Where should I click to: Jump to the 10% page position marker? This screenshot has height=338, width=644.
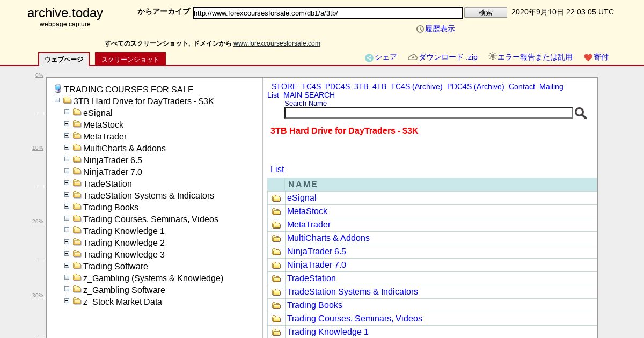point(38,148)
